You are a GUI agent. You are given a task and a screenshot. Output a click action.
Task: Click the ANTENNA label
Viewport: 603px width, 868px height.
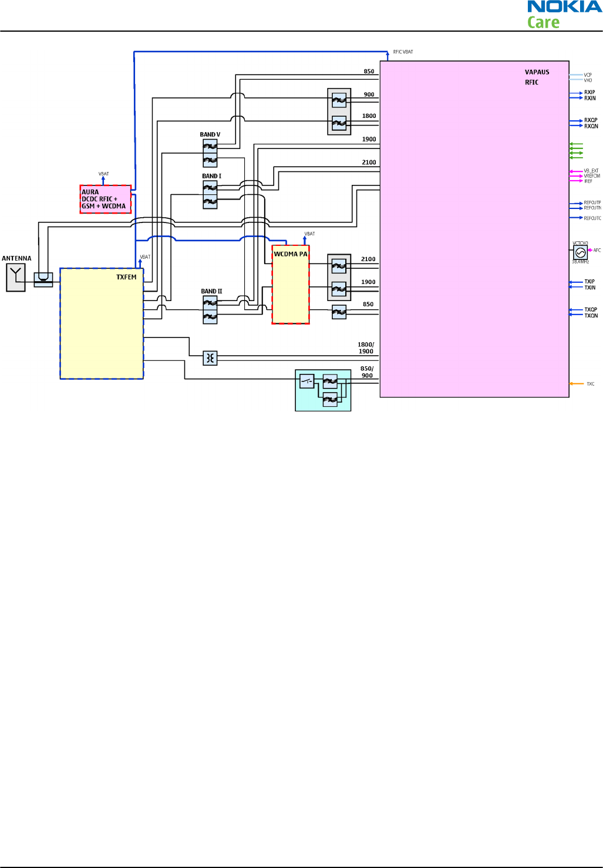coord(16,258)
